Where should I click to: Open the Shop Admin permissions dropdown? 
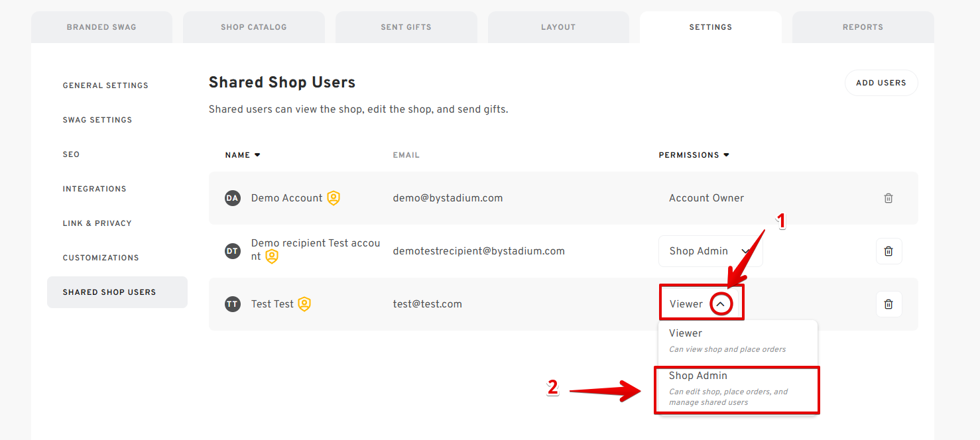pyautogui.click(x=710, y=251)
